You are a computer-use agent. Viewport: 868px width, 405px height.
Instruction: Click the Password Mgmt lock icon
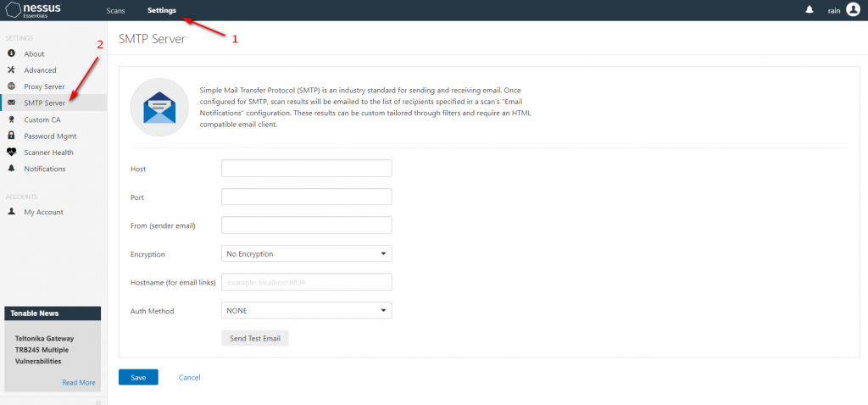pyautogui.click(x=12, y=136)
